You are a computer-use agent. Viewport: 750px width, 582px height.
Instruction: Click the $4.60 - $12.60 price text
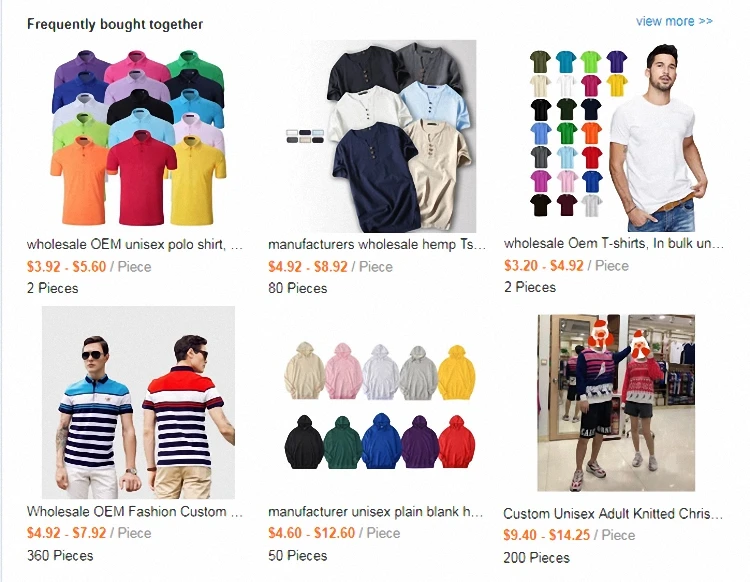(x=311, y=533)
